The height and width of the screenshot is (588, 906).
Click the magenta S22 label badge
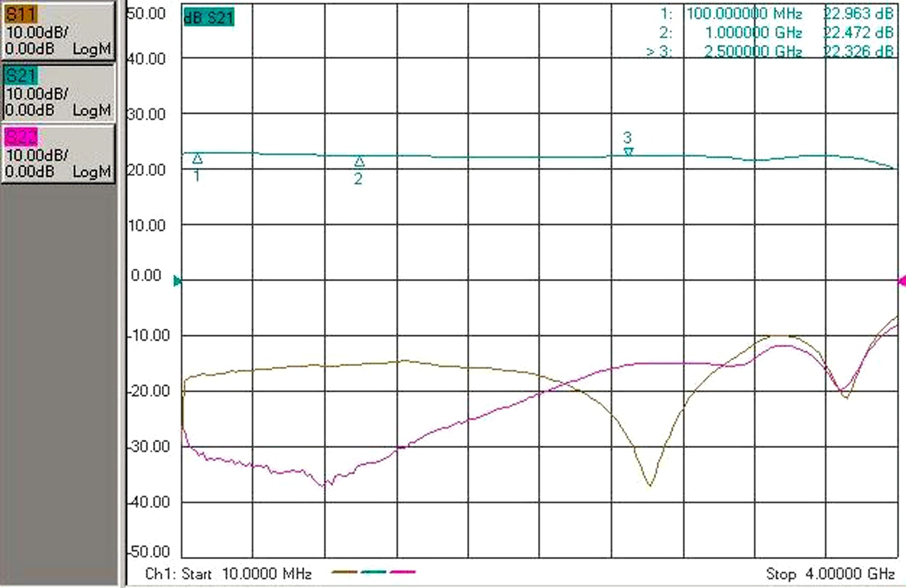(x=21, y=137)
